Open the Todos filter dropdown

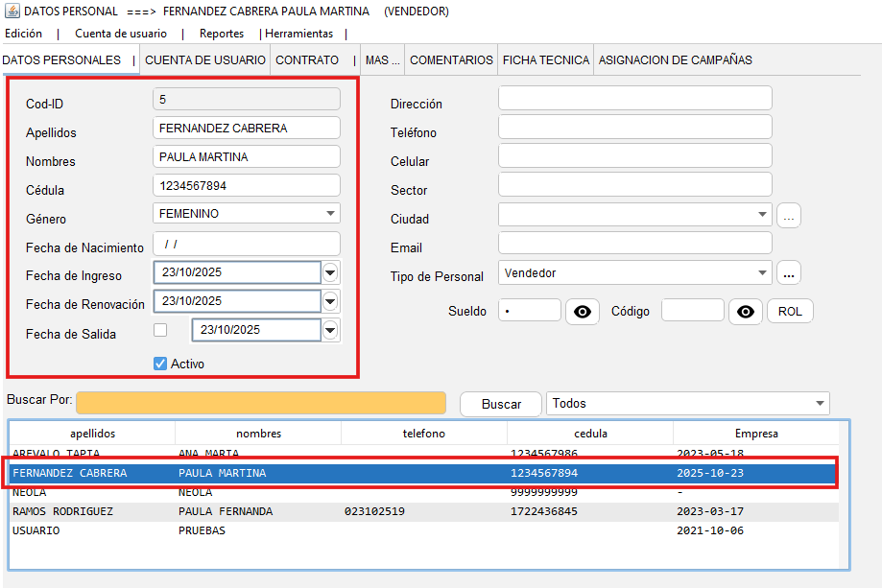coord(820,404)
